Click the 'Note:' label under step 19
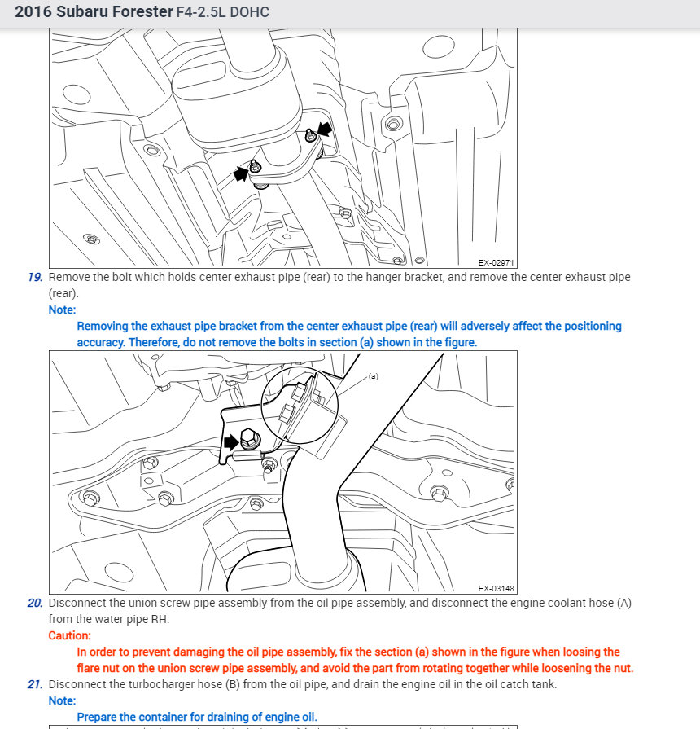The height and width of the screenshot is (729, 700). (x=62, y=310)
